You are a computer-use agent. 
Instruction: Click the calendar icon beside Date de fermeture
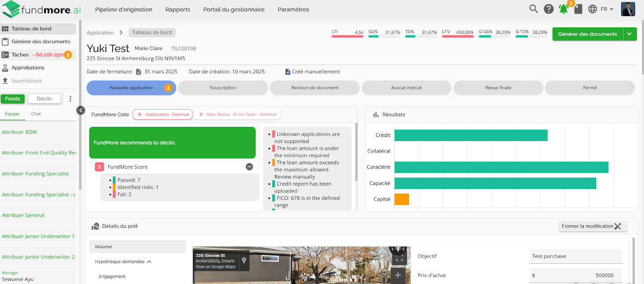coord(138,72)
